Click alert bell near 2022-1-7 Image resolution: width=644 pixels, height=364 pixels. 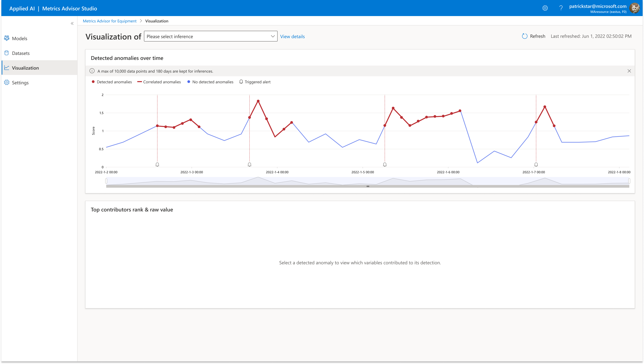536,164
